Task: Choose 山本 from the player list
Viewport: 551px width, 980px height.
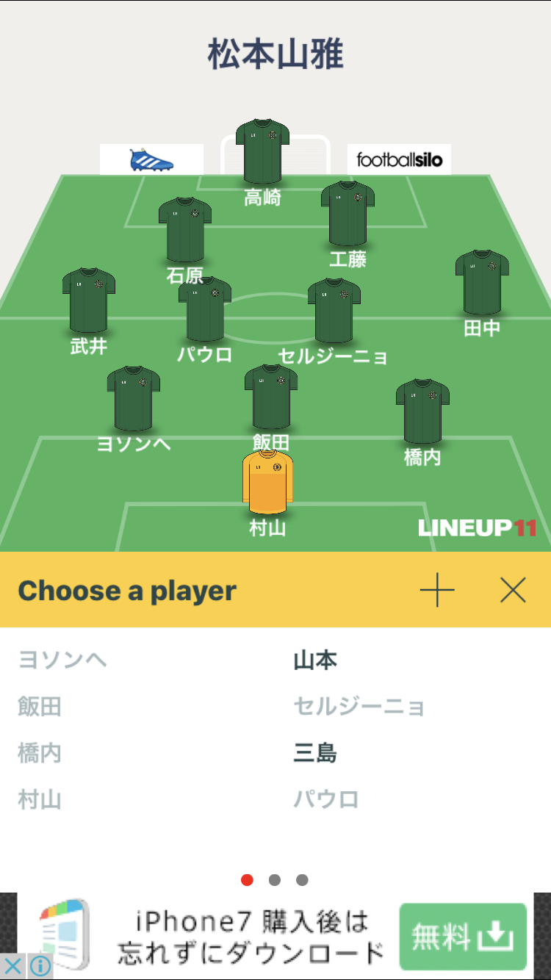Action: [315, 660]
